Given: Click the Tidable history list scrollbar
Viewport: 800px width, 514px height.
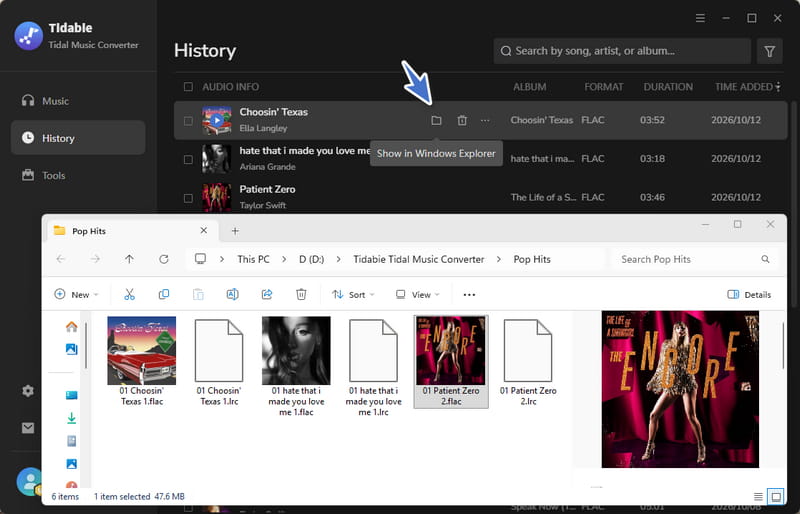Looking at the screenshot, I should [x=793, y=204].
